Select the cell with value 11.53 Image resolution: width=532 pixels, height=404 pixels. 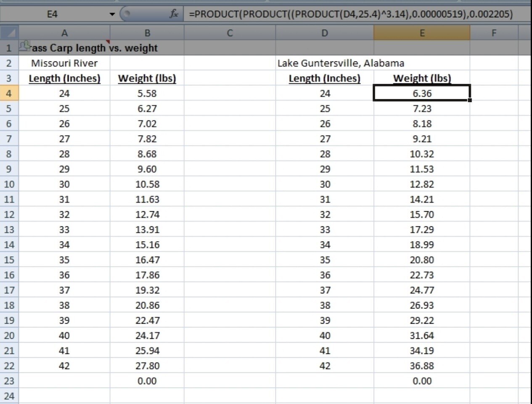coord(422,169)
